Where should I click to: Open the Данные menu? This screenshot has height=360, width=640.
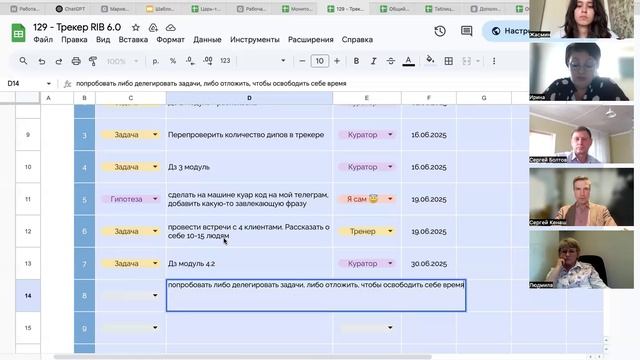(x=207, y=40)
